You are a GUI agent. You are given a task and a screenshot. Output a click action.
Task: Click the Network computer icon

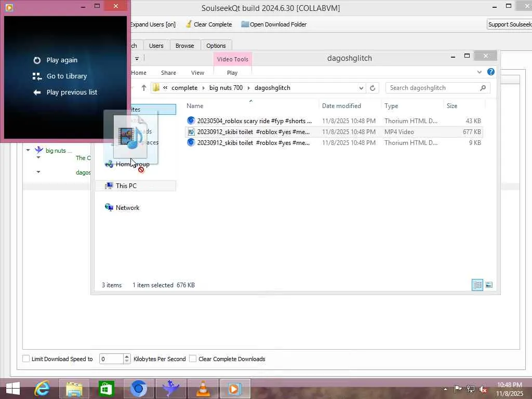point(109,207)
